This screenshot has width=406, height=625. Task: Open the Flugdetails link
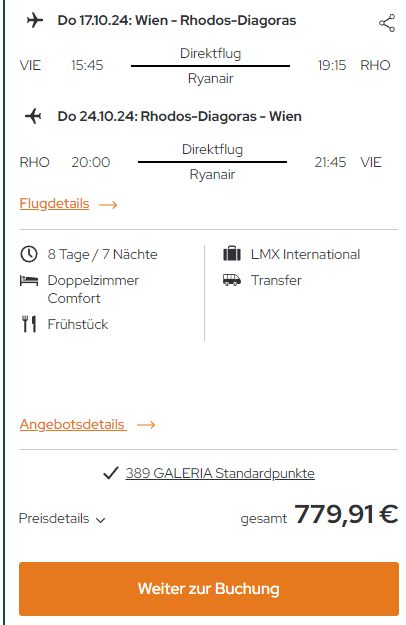(55, 204)
